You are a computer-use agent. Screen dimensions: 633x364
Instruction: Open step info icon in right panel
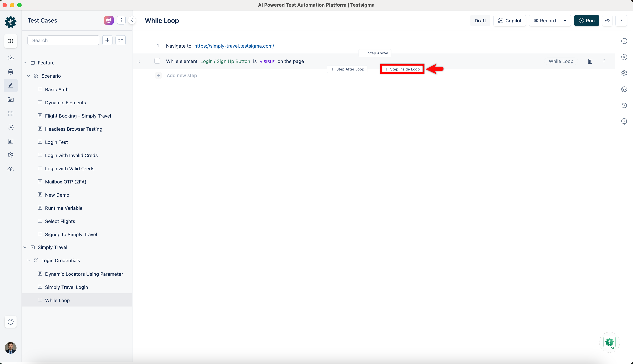click(x=624, y=41)
